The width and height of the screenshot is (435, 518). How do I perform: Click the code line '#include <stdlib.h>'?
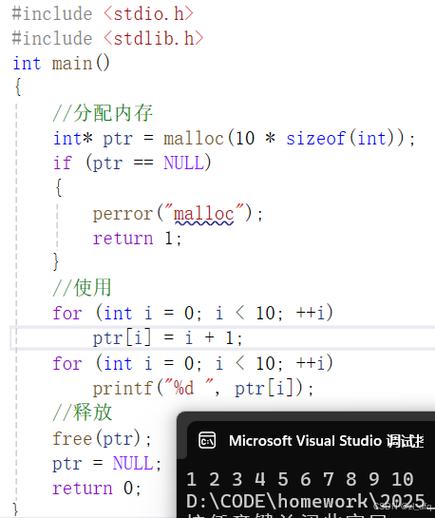click(x=107, y=39)
